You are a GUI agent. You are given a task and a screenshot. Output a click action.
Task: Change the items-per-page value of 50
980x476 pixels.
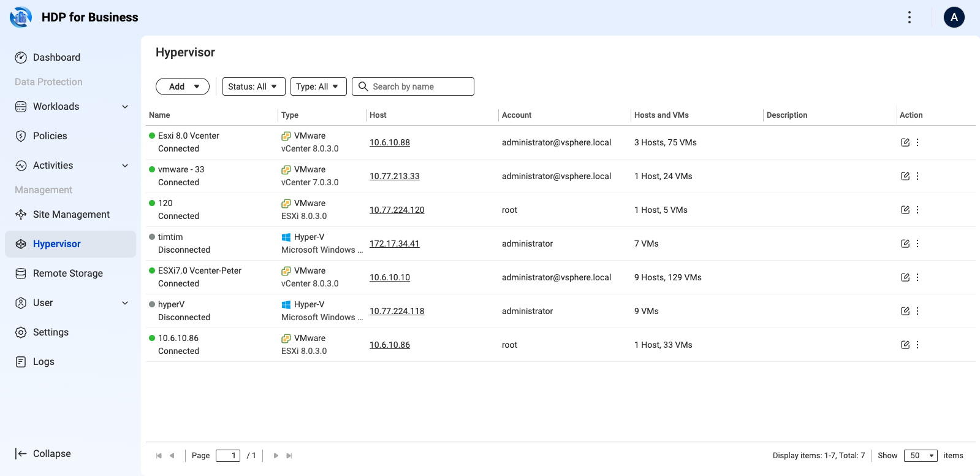pos(921,456)
